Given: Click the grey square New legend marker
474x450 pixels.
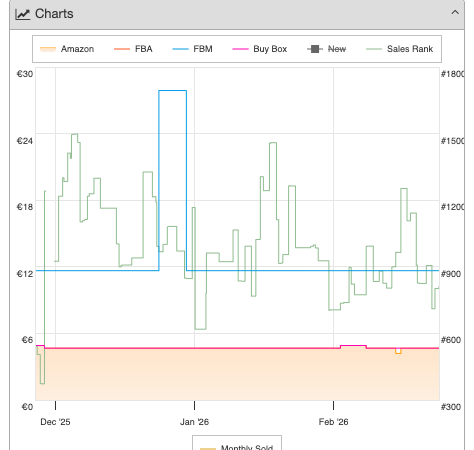Looking at the screenshot, I should (315, 49).
